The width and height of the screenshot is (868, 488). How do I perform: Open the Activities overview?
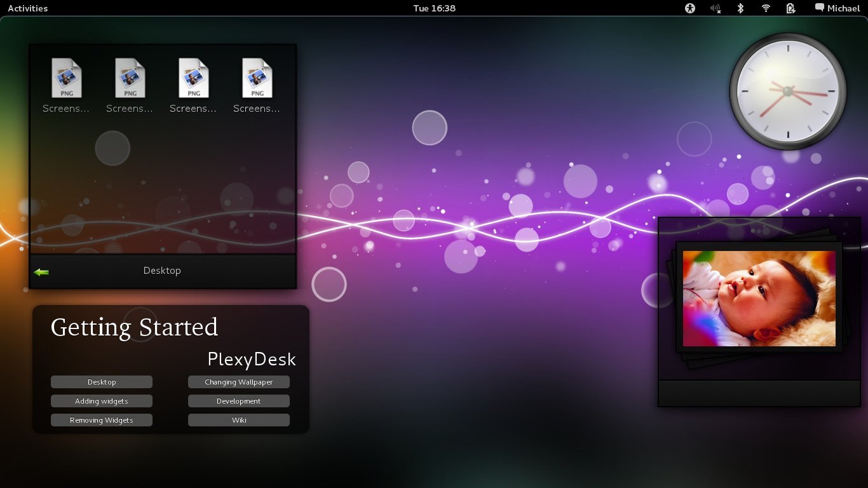point(27,8)
